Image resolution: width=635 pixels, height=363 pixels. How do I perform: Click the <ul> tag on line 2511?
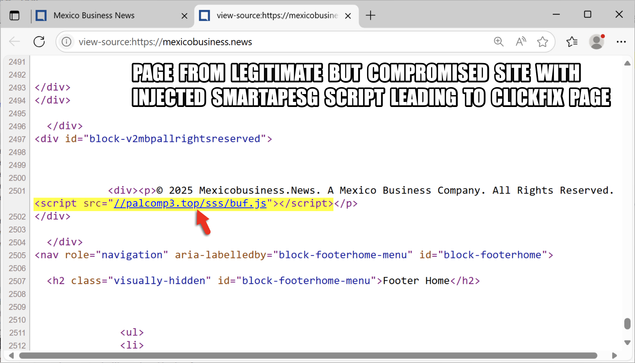[x=132, y=332]
